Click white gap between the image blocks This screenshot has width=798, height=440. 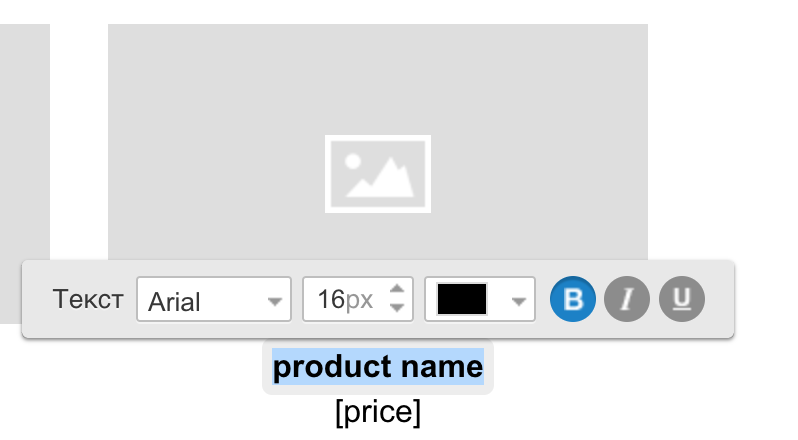[x=79, y=142]
